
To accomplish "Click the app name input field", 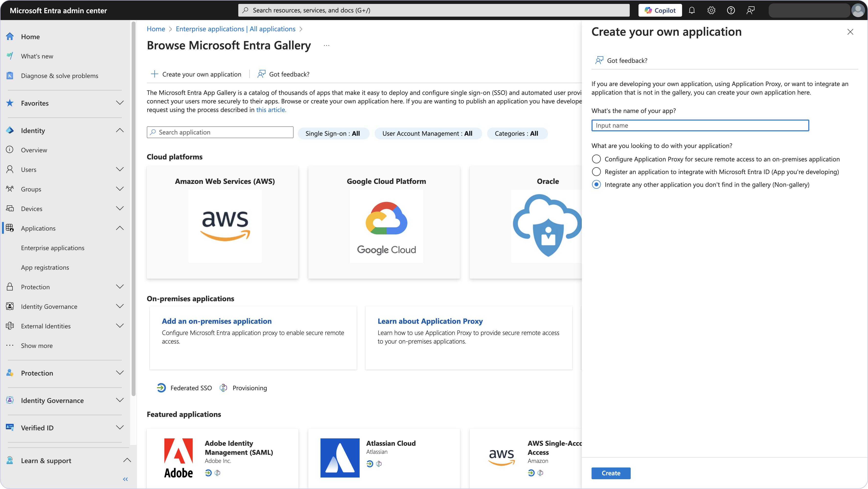I will 700,125.
